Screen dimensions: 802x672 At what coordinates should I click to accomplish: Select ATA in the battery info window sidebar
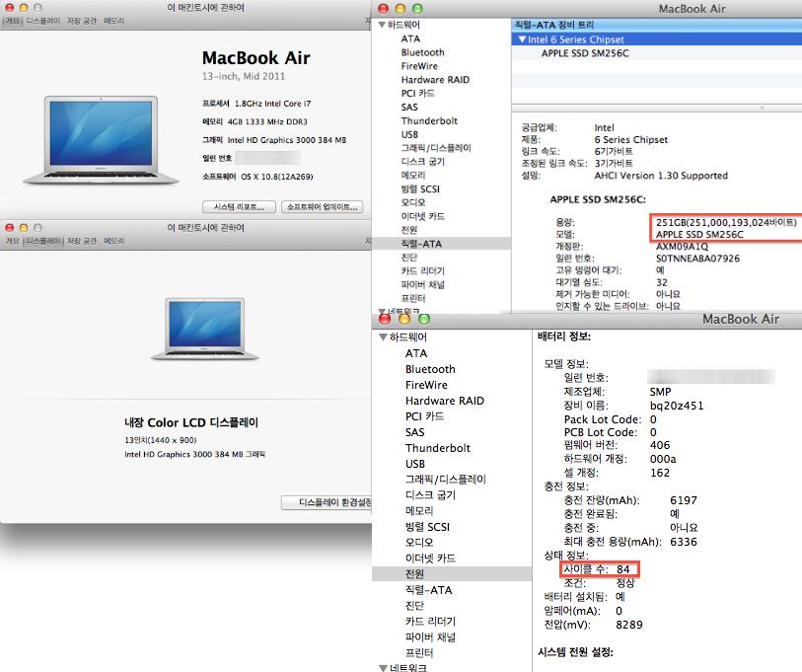416,353
